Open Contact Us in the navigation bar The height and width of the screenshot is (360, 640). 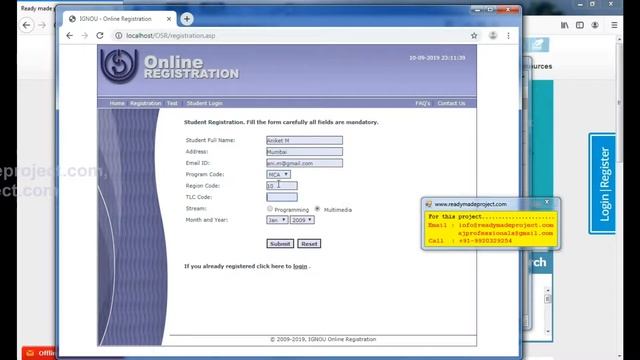coord(451,103)
